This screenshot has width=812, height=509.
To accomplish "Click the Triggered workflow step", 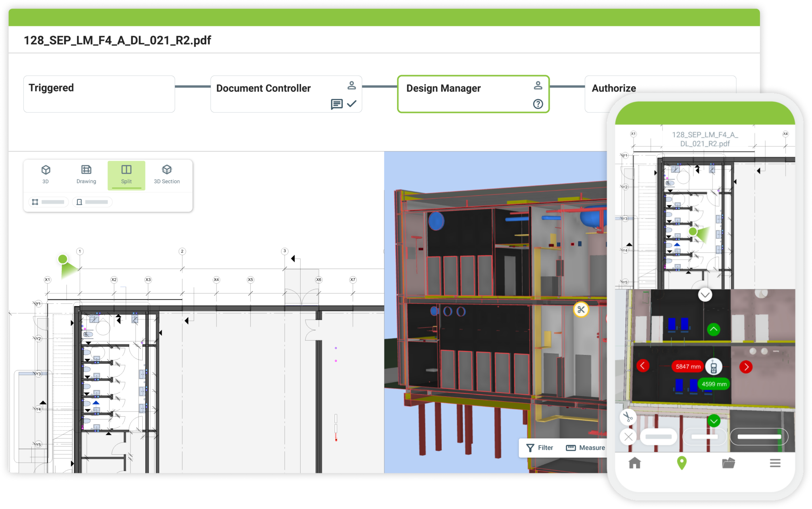I will pos(99,94).
